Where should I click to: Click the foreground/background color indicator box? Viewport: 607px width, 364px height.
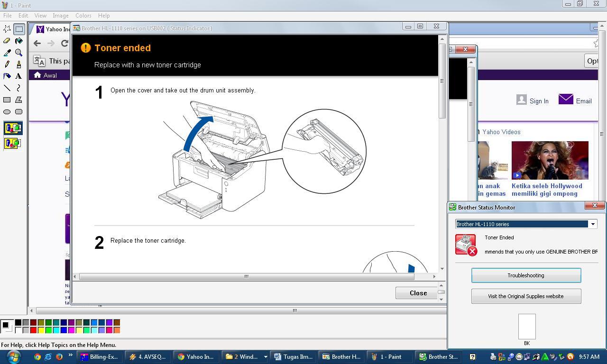(7, 326)
